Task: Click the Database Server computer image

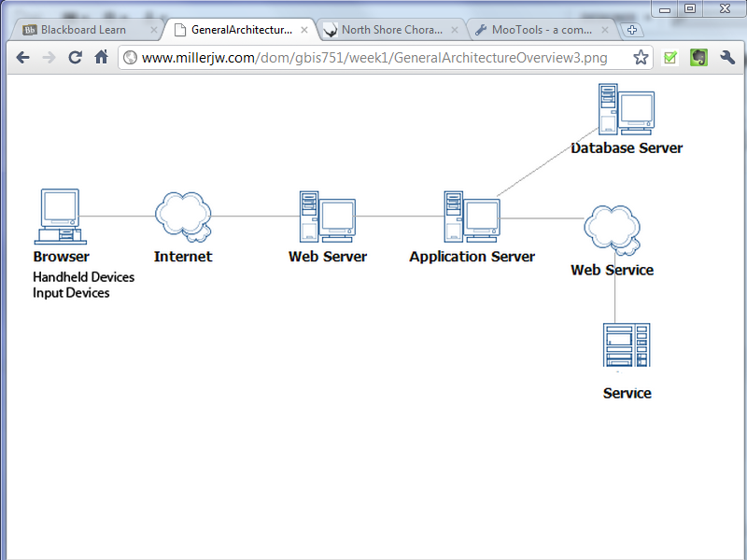Action: click(x=626, y=110)
